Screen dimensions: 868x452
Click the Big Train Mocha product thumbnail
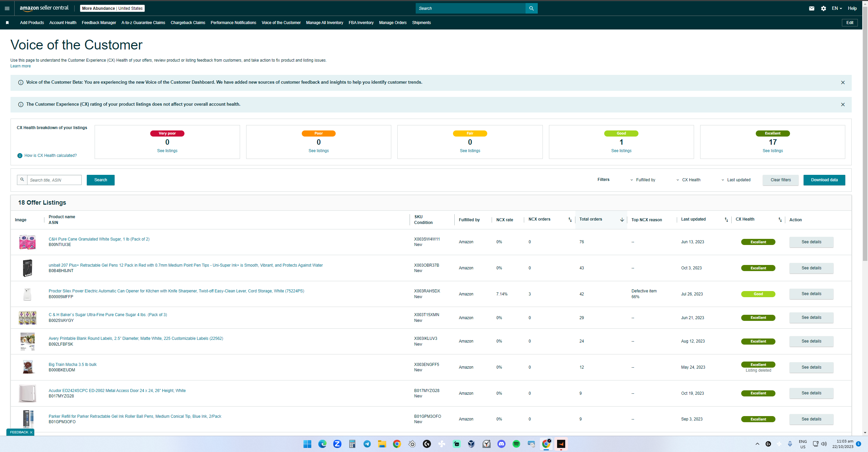pyautogui.click(x=28, y=367)
